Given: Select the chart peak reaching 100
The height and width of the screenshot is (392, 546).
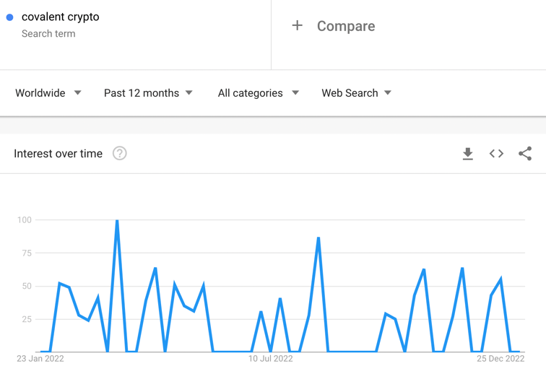Looking at the screenshot, I should click(x=117, y=220).
